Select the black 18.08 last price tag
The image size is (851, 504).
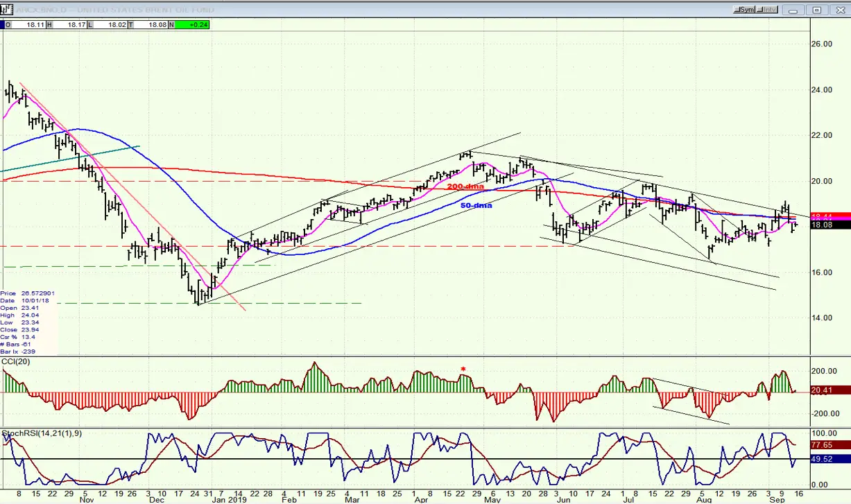coord(831,225)
